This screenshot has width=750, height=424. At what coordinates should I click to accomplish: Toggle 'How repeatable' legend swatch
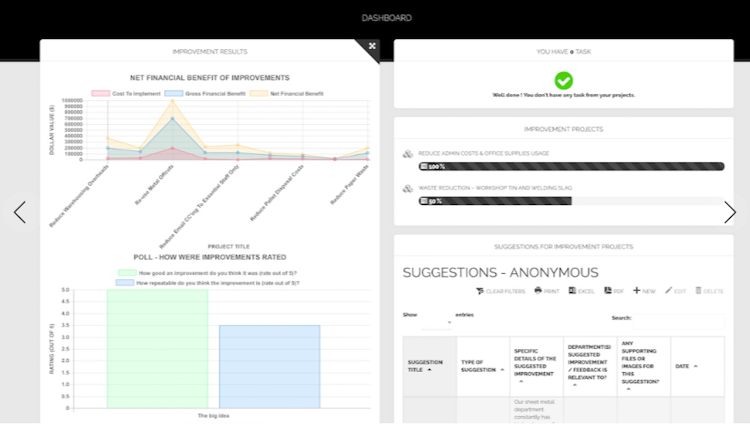[124, 283]
